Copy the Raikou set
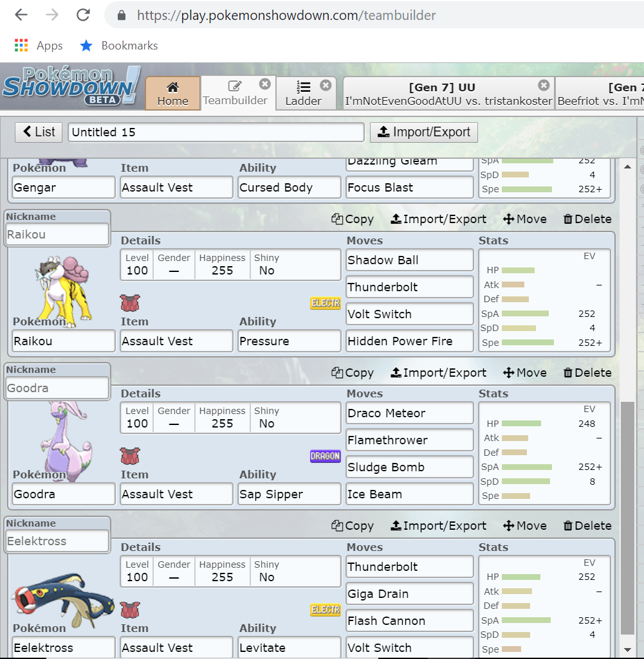 click(353, 219)
